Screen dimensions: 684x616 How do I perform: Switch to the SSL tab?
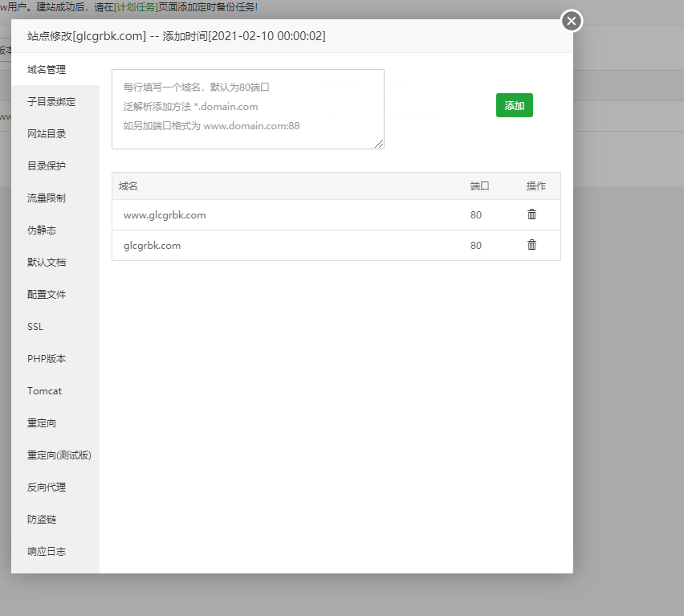(x=55, y=327)
